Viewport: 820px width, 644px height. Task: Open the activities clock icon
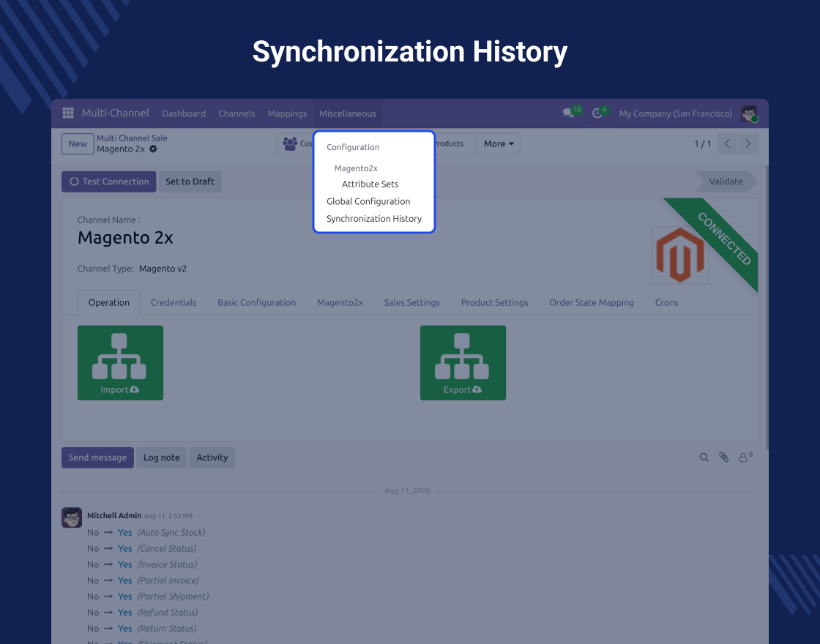click(597, 113)
